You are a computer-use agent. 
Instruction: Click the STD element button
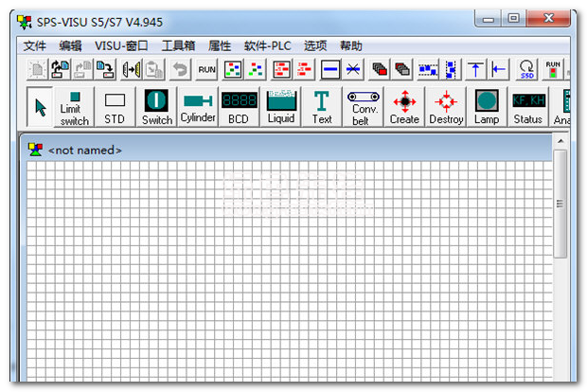point(115,107)
